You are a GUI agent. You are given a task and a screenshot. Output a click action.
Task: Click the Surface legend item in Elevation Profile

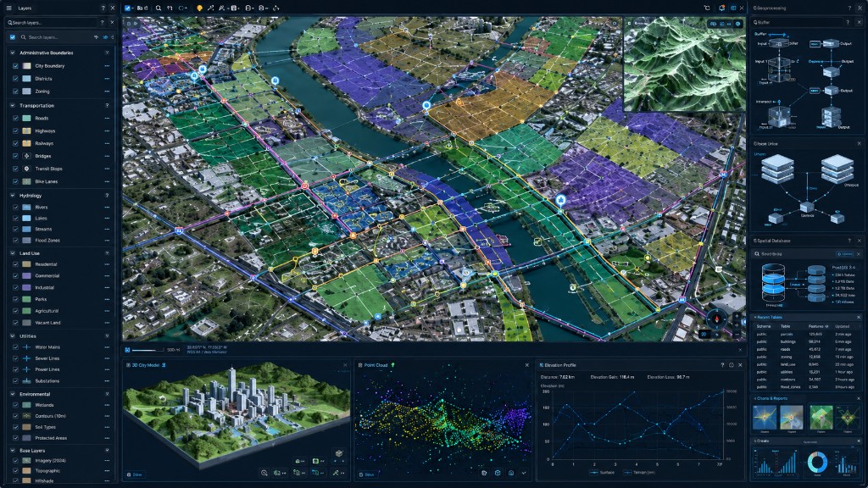click(603, 473)
